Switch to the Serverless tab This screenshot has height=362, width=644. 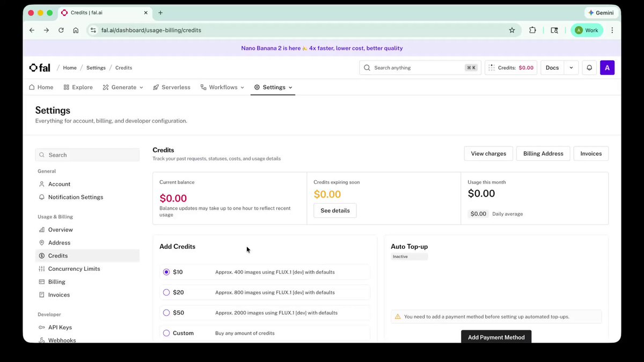point(172,87)
